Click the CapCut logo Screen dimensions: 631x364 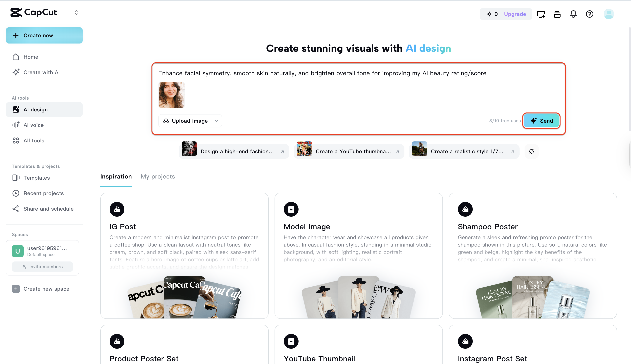coord(34,12)
